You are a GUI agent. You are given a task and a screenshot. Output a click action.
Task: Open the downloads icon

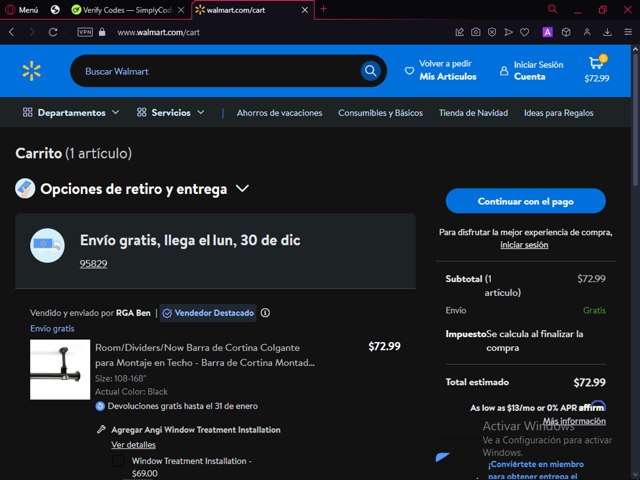pyautogui.click(x=607, y=32)
